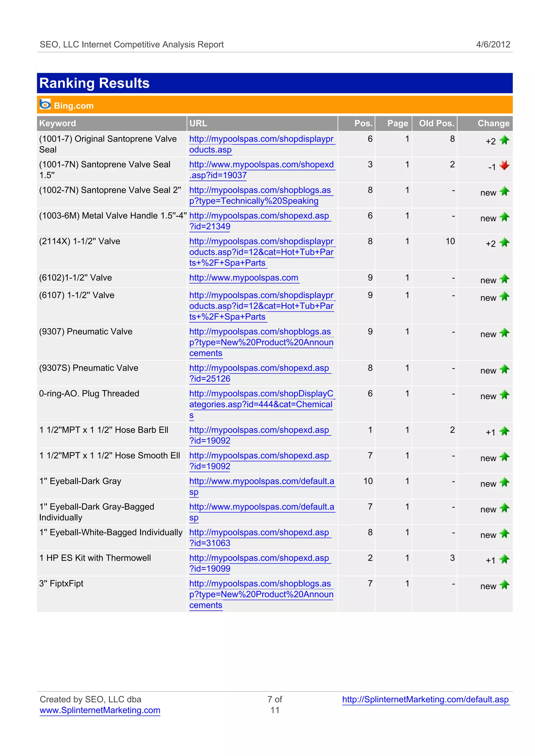Click green arrow for Eyeball-White-Bagged Individually
The width and height of the screenshot is (535, 756).
pos(504,534)
